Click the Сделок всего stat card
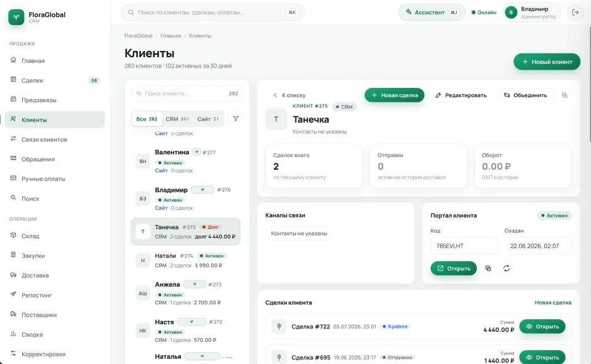 pyautogui.click(x=314, y=165)
